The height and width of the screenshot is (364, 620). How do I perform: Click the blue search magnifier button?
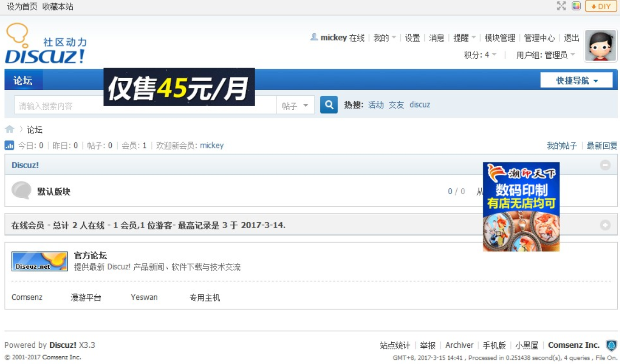pyautogui.click(x=329, y=105)
